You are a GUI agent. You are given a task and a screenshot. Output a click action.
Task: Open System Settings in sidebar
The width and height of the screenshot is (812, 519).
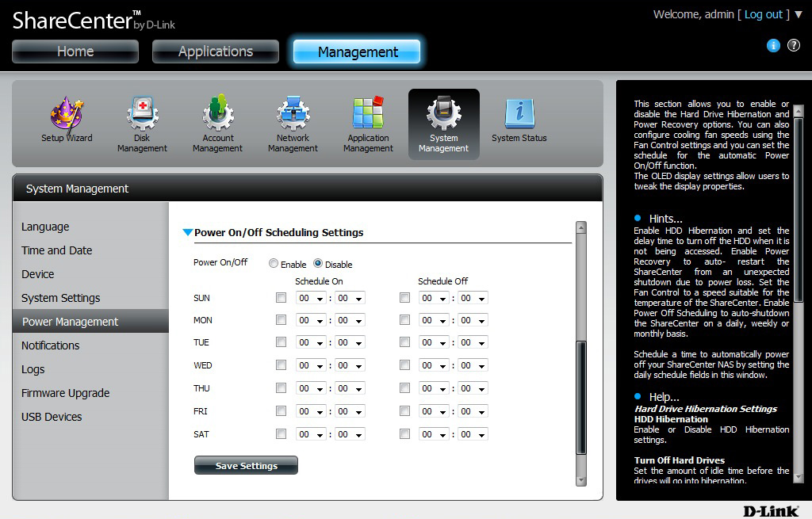click(x=60, y=298)
